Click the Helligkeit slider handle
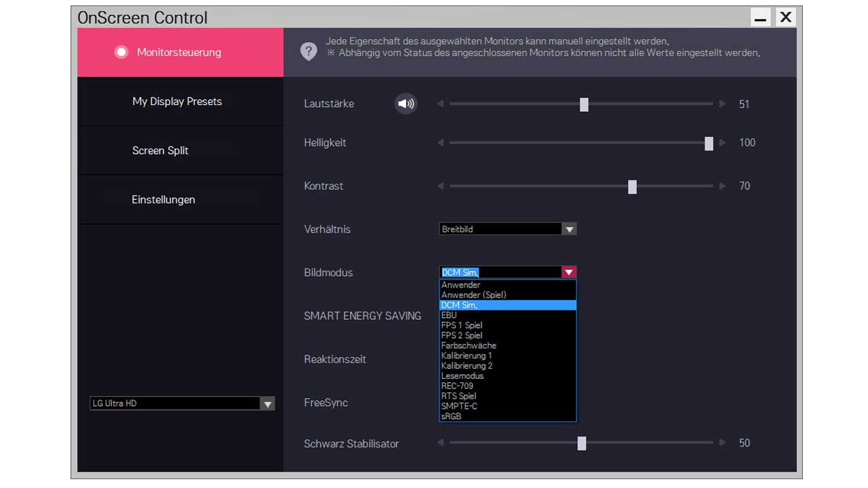The height and width of the screenshot is (488, 868). [x=709, y=143]
